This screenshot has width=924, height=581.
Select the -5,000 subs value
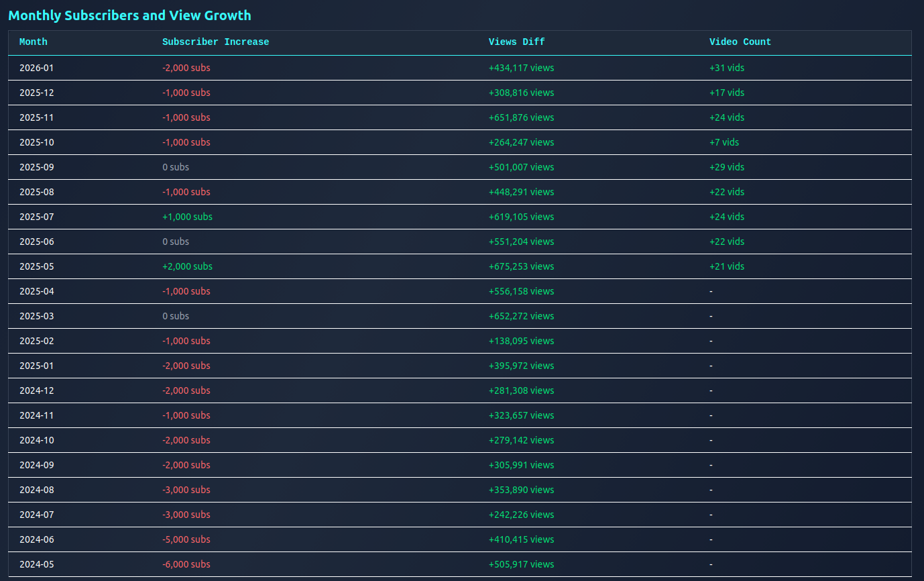point(186,539)
